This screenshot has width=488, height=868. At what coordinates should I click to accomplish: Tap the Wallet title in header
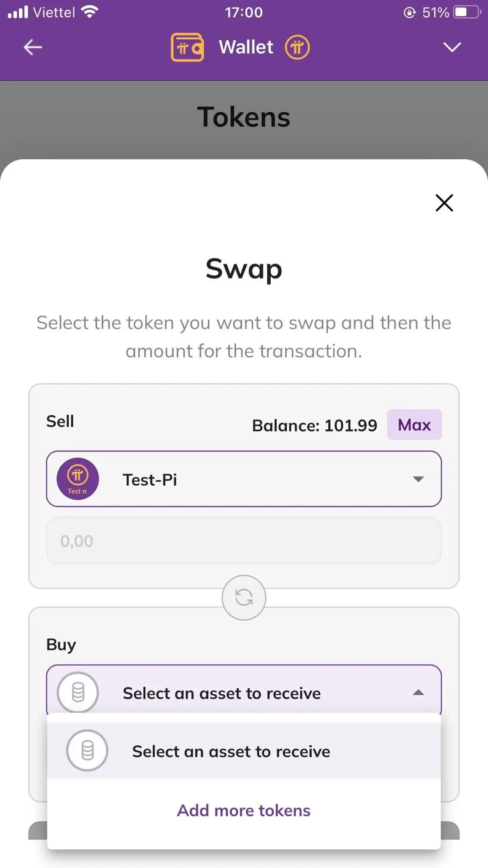pyautogui.click(x=246, y=47)
